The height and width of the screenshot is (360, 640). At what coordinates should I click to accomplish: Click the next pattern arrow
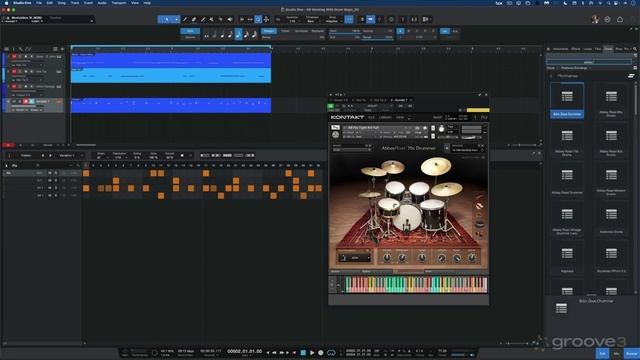50,156
